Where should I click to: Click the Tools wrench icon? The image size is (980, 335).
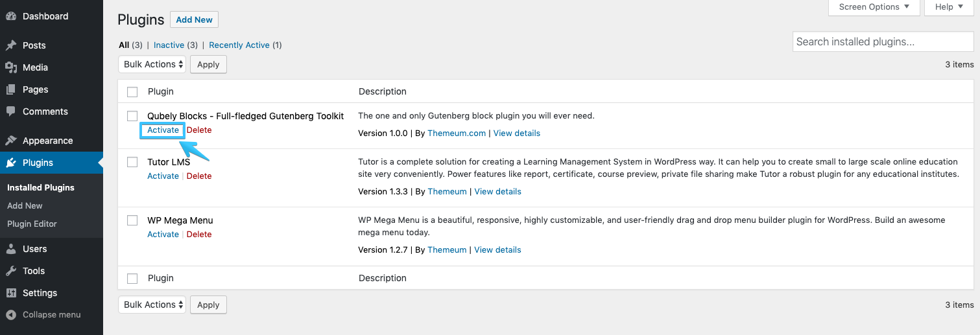pos(11,271)
